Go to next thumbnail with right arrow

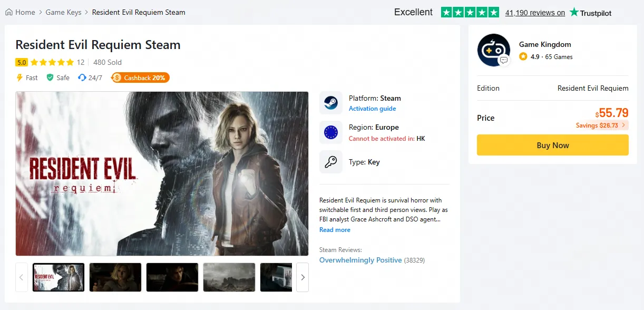[303, 277]
